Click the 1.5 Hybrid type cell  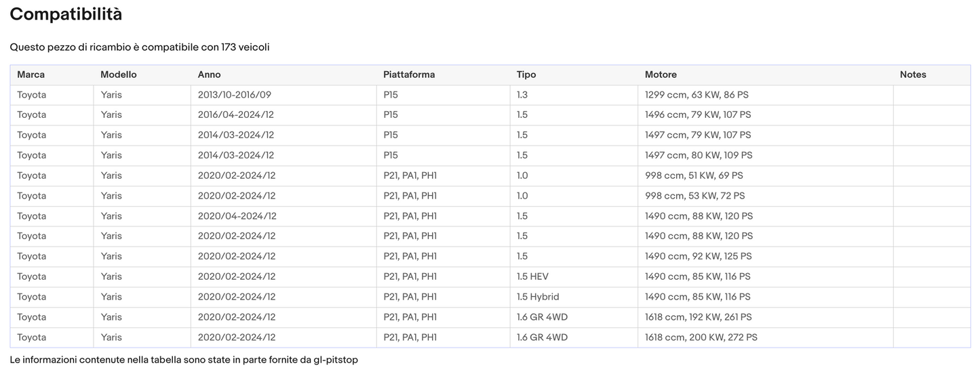point(538,297)
